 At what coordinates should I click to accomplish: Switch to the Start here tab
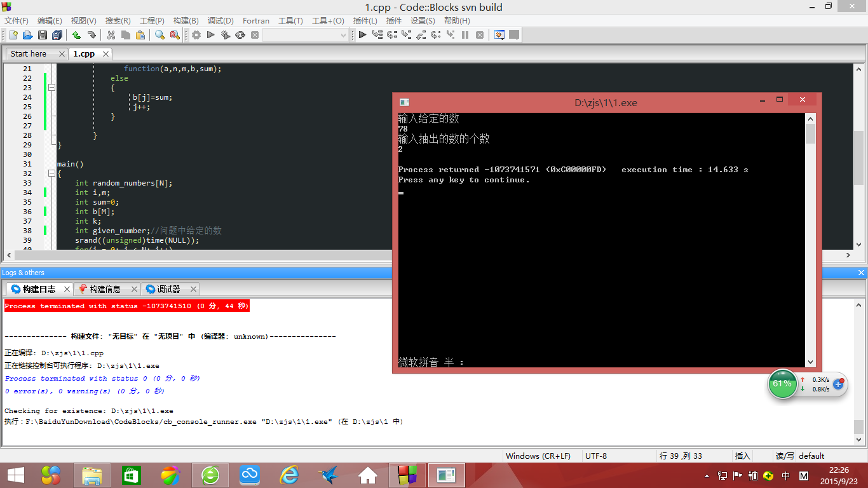[x=29, y=54]
